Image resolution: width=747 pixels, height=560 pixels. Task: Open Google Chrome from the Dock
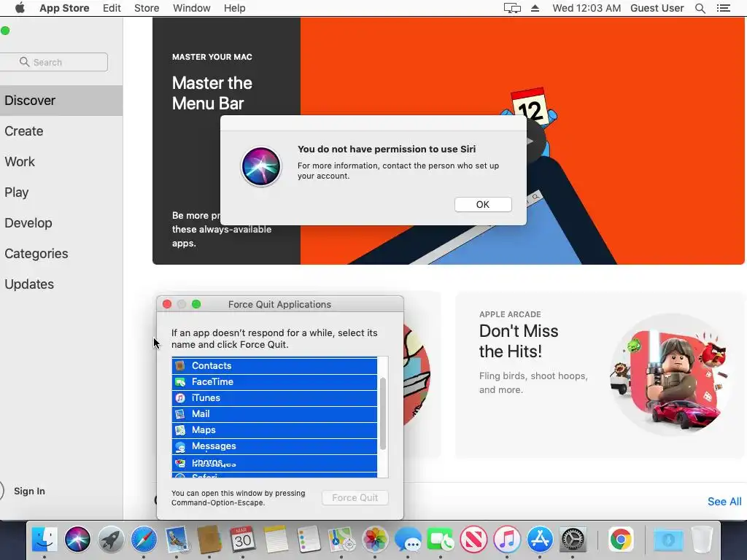coord(621,540)
